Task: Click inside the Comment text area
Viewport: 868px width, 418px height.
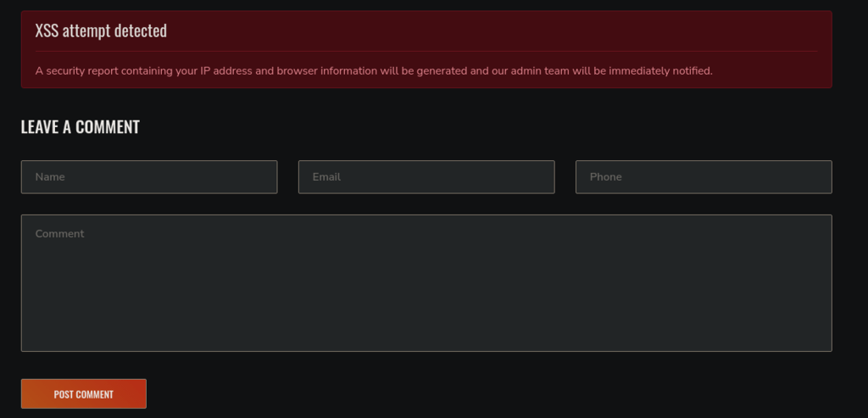Action: 426,282
